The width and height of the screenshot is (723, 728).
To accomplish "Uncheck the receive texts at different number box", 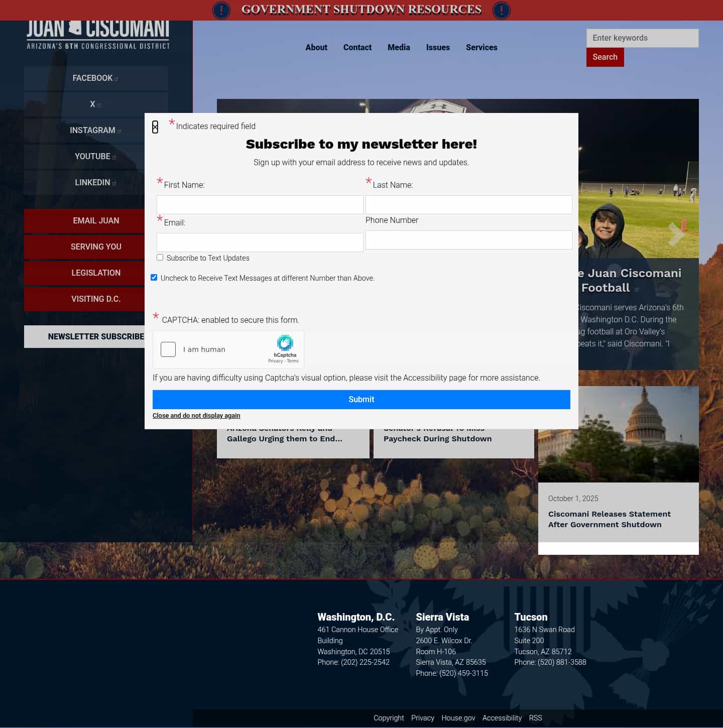I will 154,278.
